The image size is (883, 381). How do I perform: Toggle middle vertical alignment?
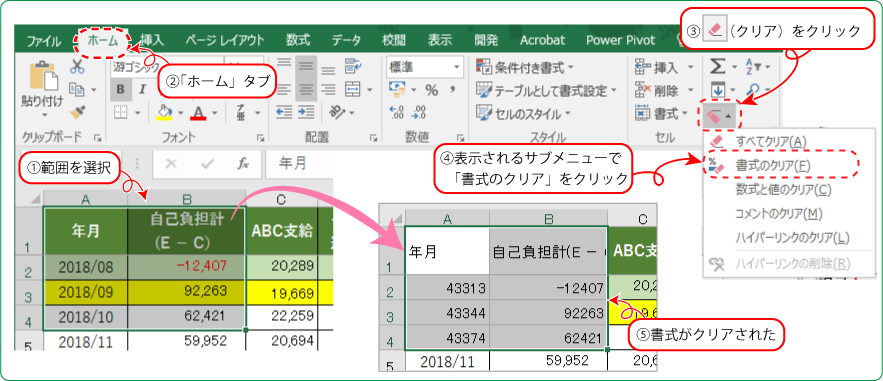[306, 66]
